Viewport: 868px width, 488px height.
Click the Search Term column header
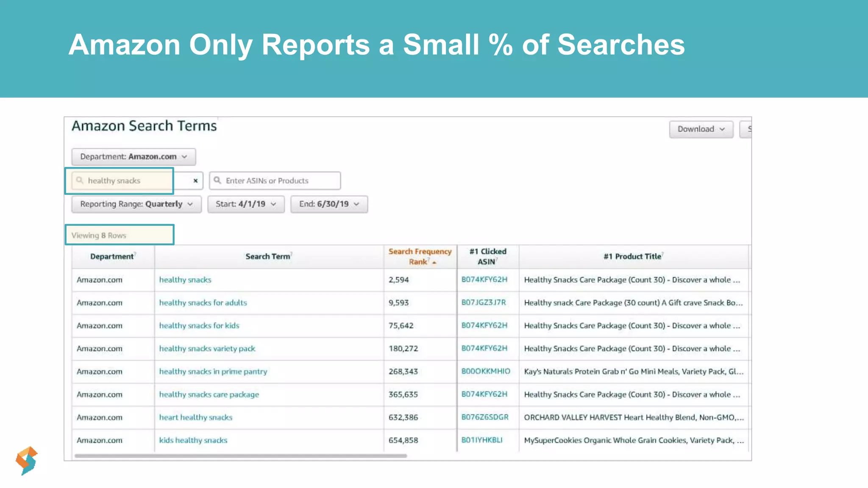269,257
